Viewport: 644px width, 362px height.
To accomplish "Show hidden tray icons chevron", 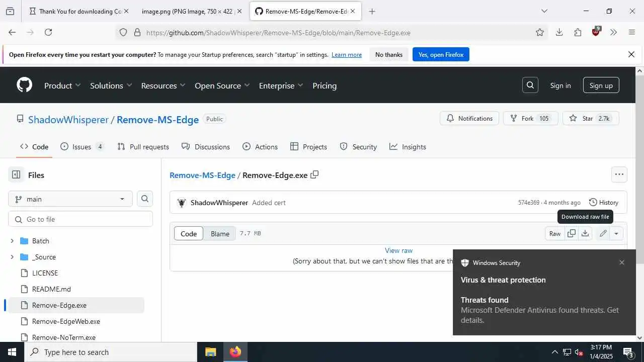I will pos(554,352).
